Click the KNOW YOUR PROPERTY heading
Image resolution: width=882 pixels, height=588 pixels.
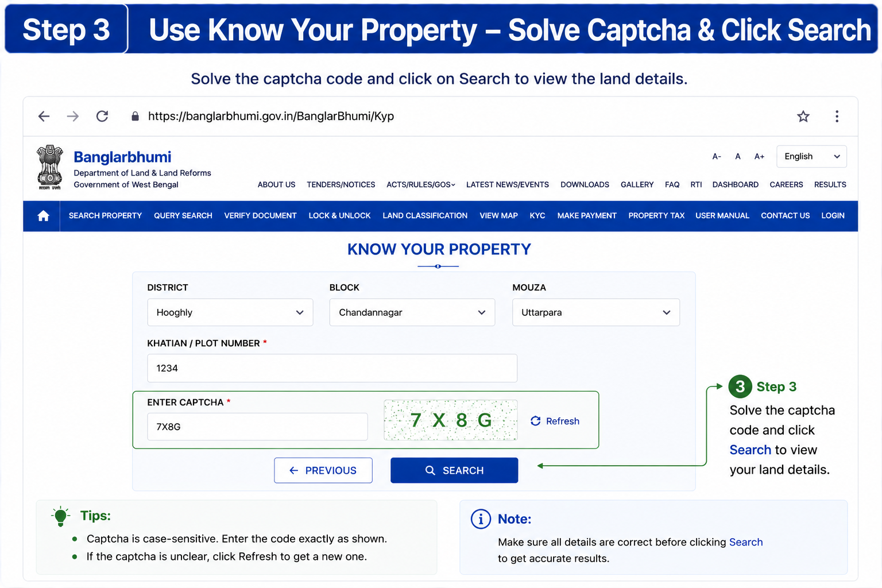(439, 249)
